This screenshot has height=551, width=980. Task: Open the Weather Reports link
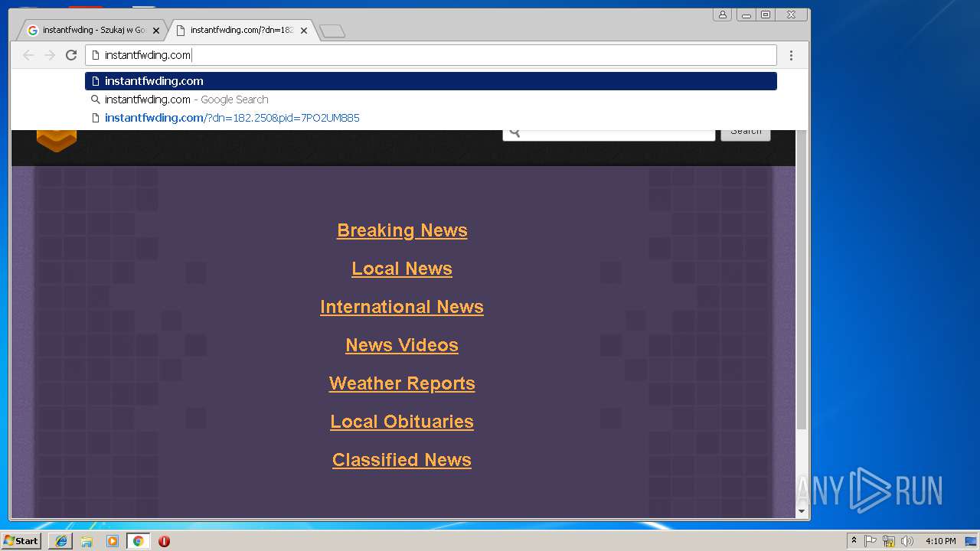pyautogui.click(x=402, y=383)
